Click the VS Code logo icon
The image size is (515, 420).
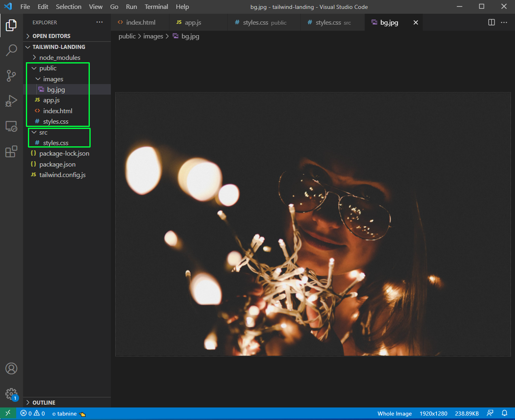pyautogui.click(x=8, y=6)
